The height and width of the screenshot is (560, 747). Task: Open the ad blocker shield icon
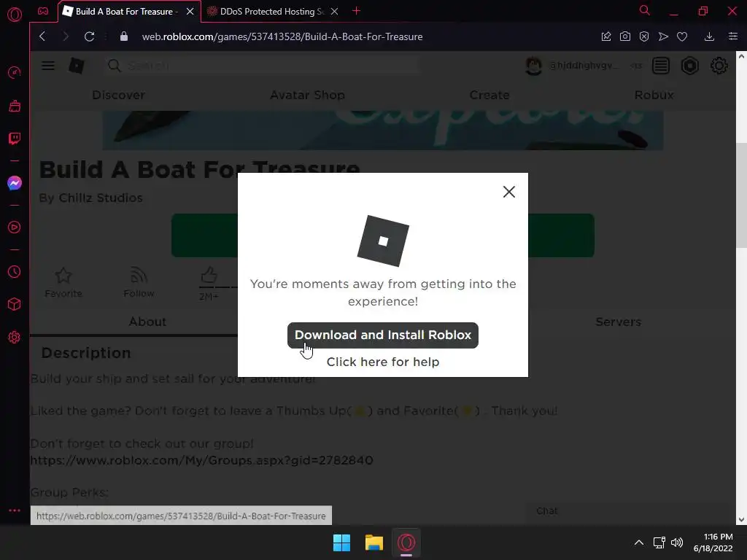(x=644, y=36)
